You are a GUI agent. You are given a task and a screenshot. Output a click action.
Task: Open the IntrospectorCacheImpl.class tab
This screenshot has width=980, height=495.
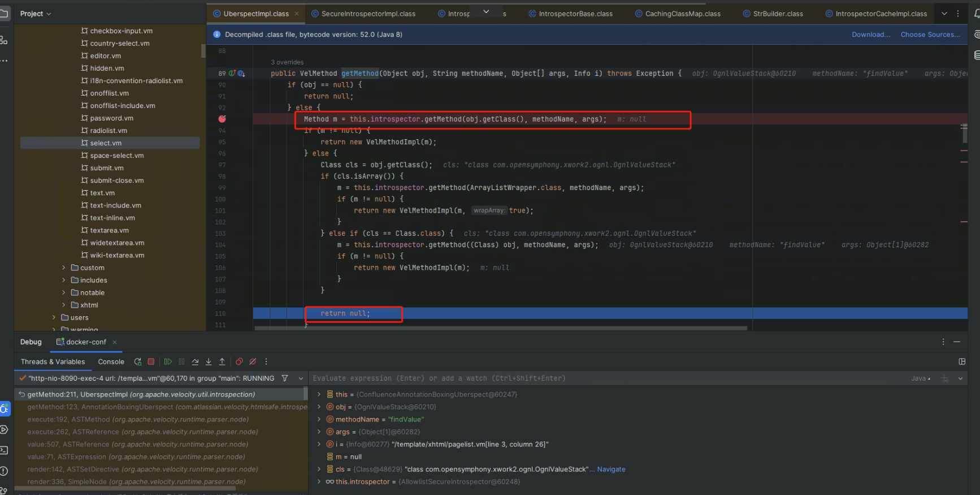tap(875, 14)
